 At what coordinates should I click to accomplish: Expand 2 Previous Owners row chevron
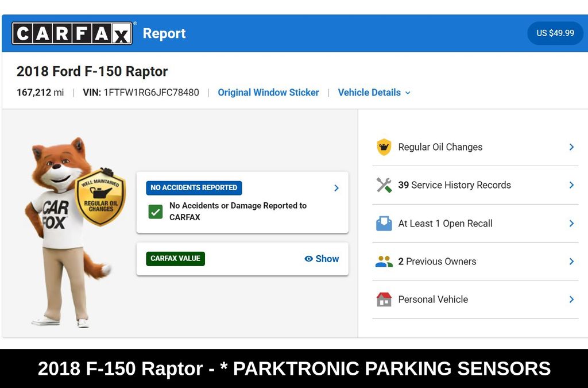pos(571,261)
